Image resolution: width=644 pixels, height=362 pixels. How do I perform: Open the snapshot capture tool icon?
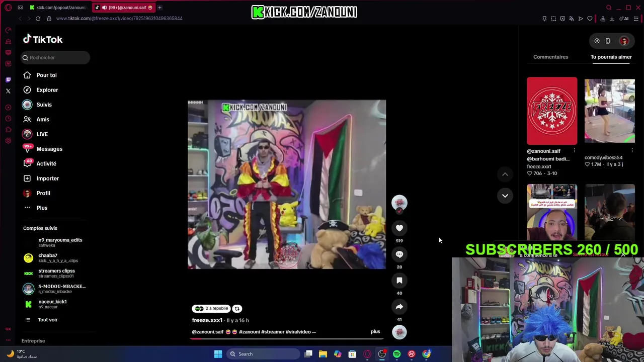553,19
